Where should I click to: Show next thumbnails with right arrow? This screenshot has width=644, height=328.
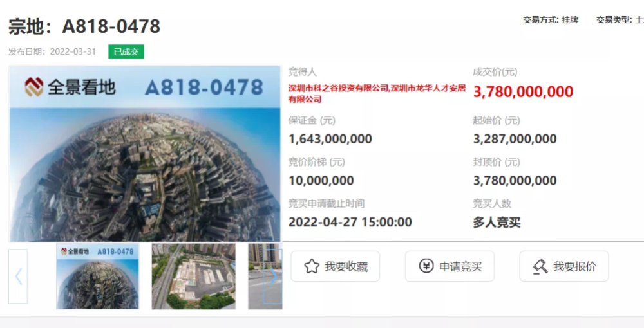[x=272, y=276]
